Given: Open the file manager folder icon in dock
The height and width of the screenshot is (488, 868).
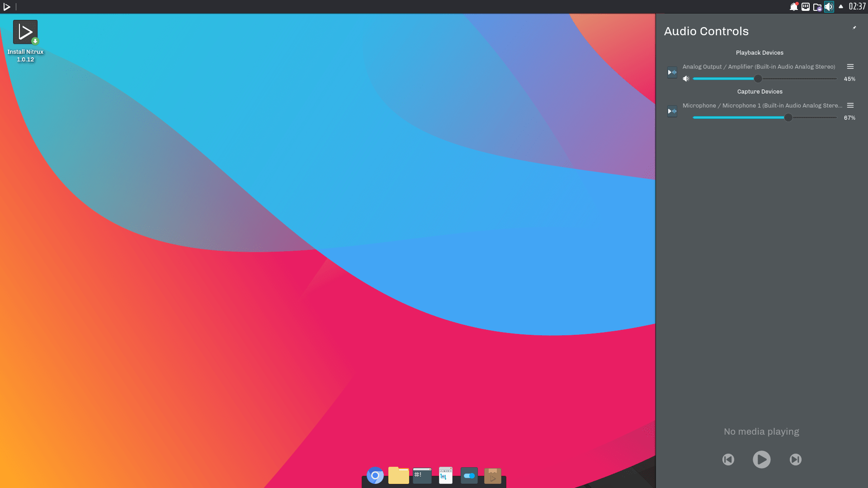Looking at the screenshot, I should point(398,475).
